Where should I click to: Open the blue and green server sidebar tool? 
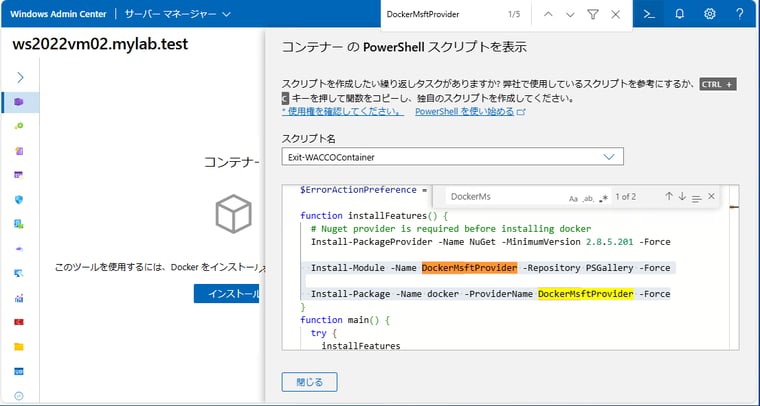click(x=19, y=224)
